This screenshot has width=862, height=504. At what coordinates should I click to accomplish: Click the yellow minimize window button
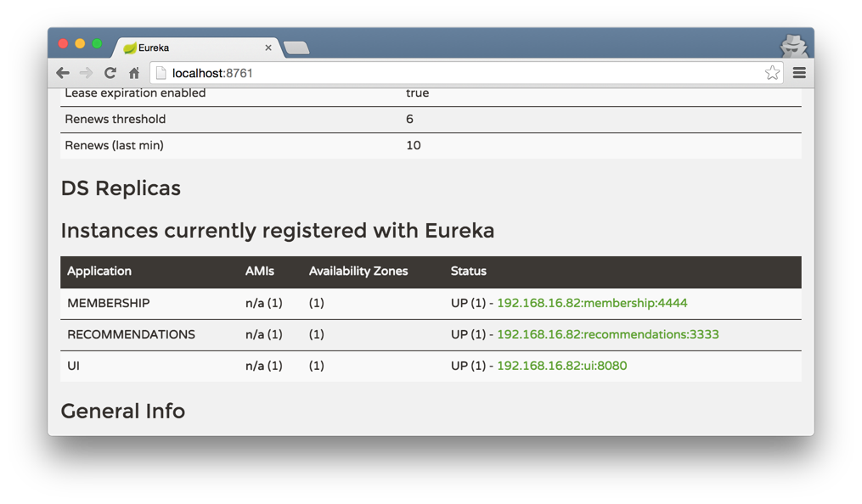[x=81, y=43]
